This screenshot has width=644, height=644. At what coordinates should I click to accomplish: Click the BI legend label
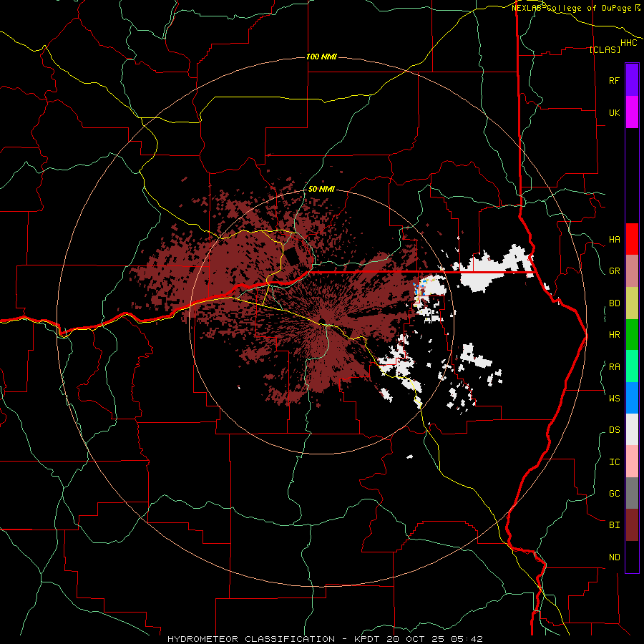(614, 525)
